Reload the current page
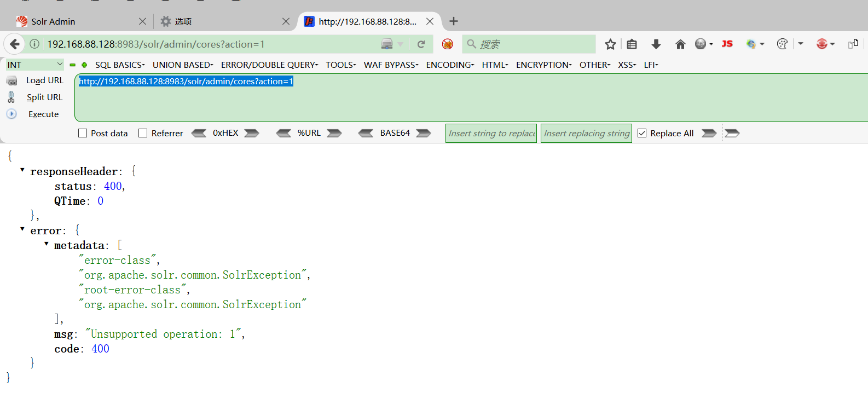The image size is (868, 410). click(421, 44)
